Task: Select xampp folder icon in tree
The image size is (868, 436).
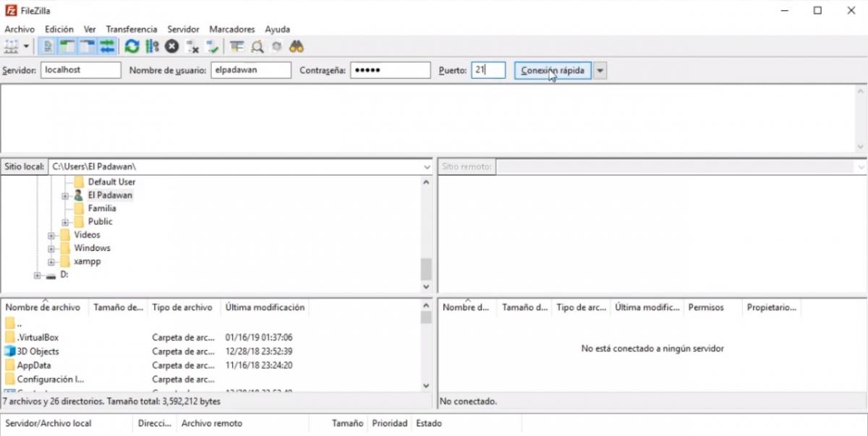Action: [65, 262]
